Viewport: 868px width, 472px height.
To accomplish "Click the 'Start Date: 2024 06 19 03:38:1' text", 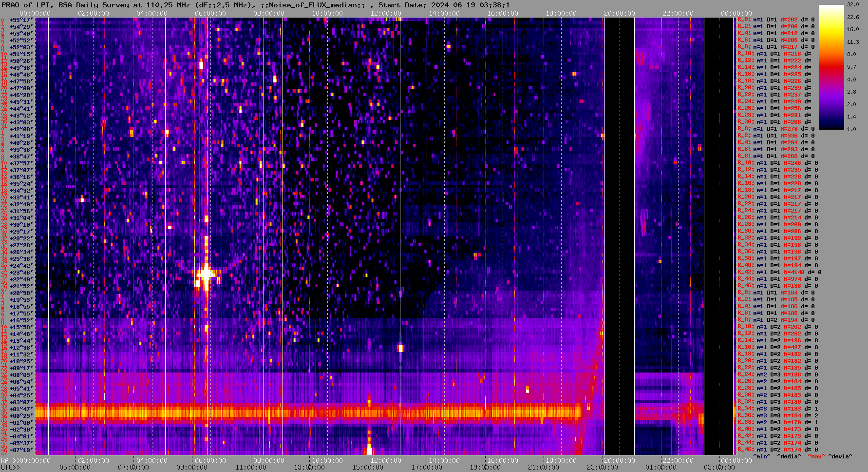I will coord(444,5).
